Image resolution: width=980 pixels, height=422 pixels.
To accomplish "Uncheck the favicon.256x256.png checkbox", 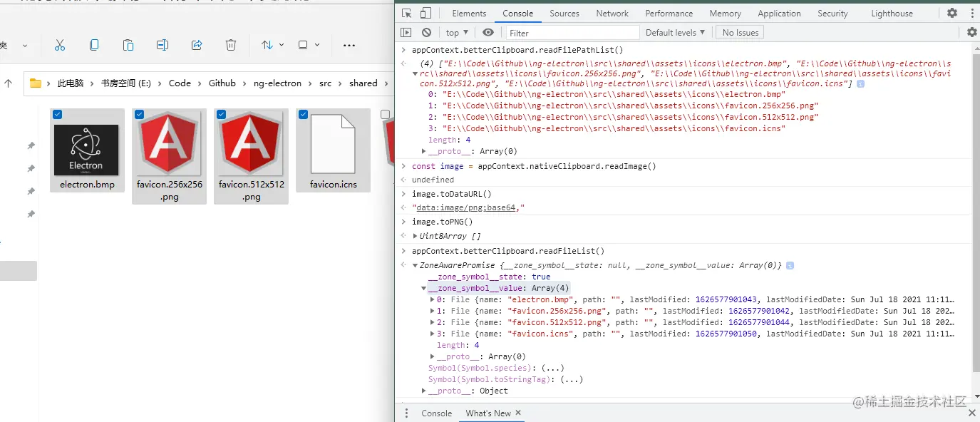I will coord(139,114).
